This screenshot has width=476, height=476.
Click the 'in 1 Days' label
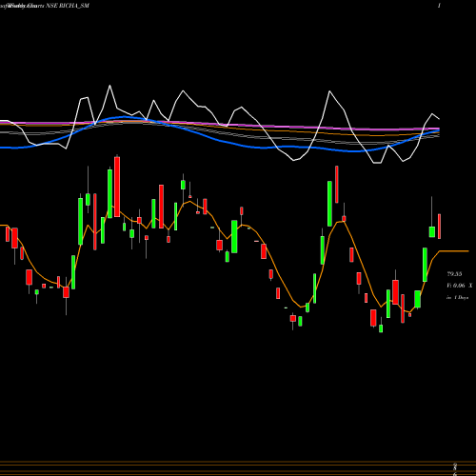coord(457,298)
